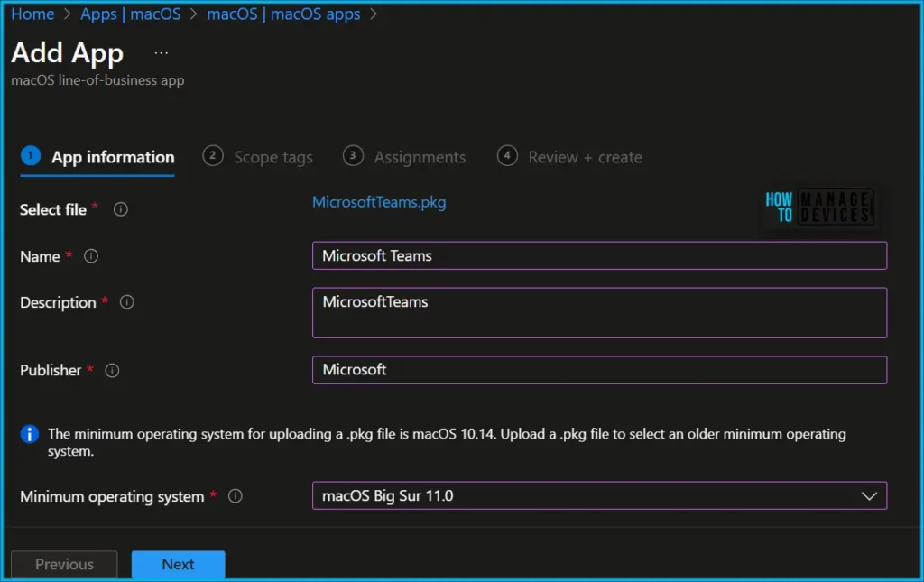The height and width of the screenshot is (582, 924).
Task: Select the Scope tags step
Action: point(257,157)
